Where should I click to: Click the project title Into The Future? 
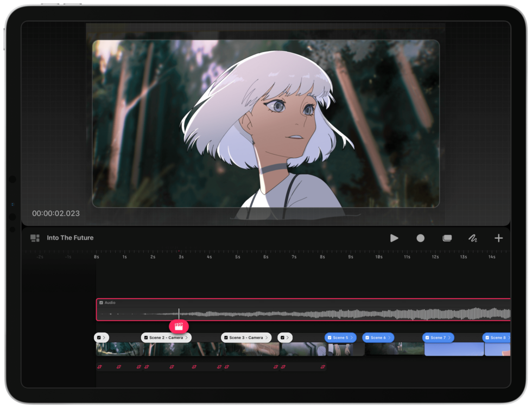pyautogui.click(x=70, y=238)
